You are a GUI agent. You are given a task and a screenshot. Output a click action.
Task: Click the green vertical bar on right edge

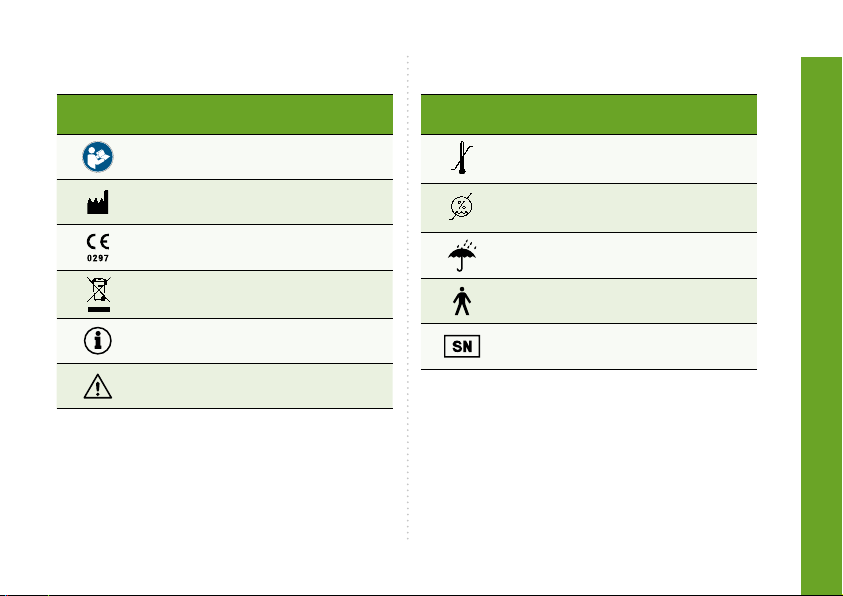[821, 326]
